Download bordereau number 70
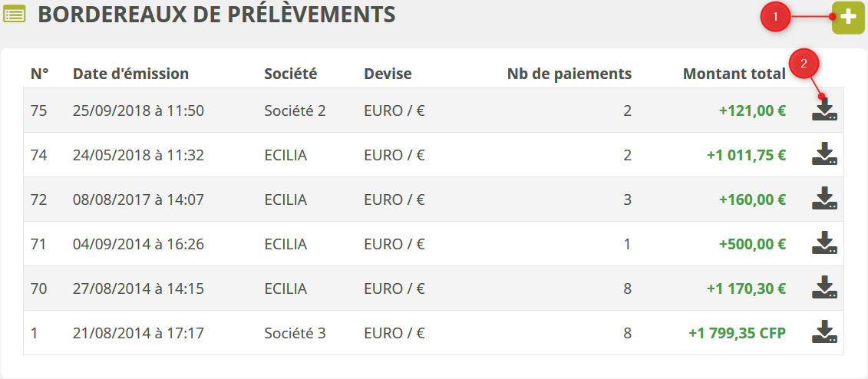The image size is (868, 379). (824, 288)
